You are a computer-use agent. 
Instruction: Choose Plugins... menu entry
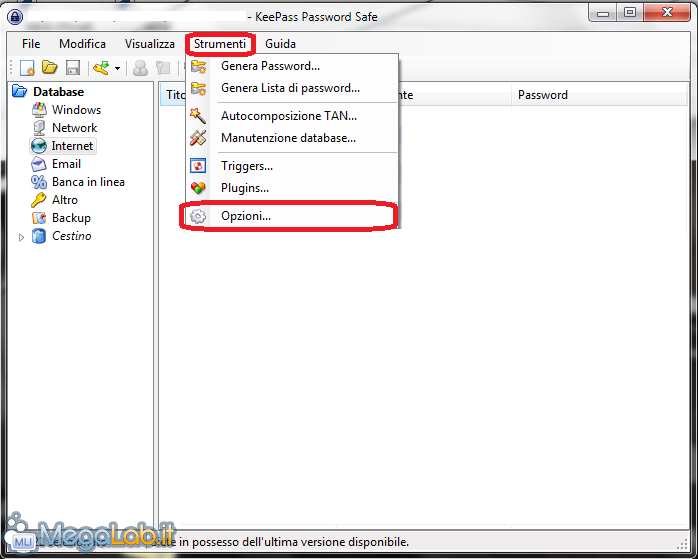click(292, 188)
